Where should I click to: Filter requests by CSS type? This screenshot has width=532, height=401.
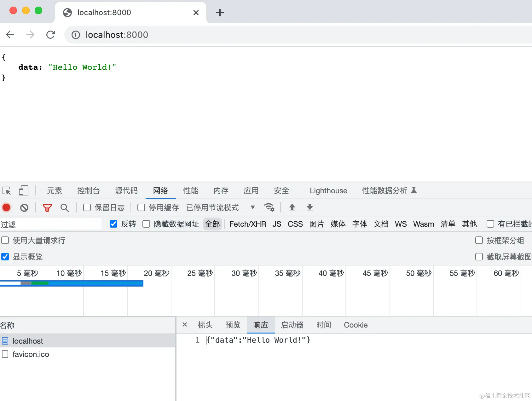click(295, 224)
